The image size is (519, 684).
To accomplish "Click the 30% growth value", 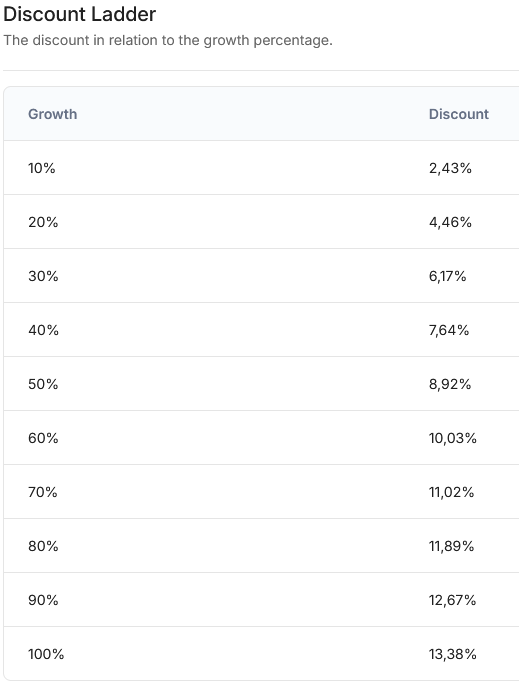I will pos(43,276).
